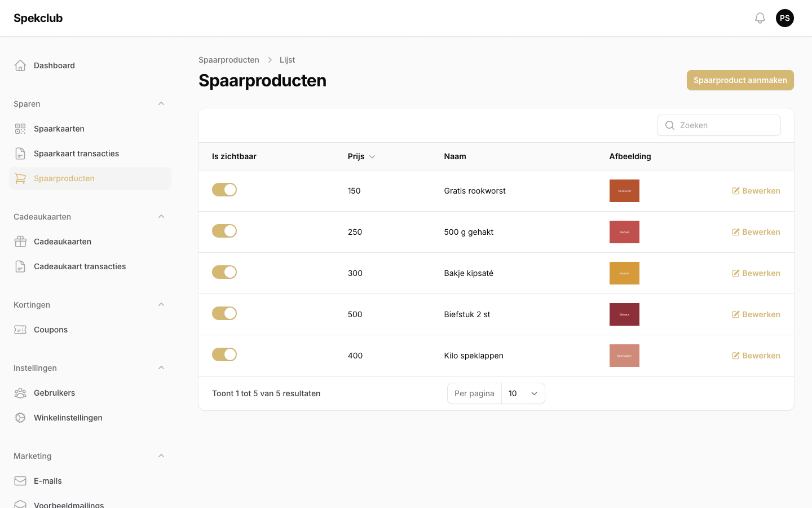Open the Gratis rookworst image thumbnail
The height and width of the screenshot is (508, 812).
pyautogui.click(x=624, y=191)
